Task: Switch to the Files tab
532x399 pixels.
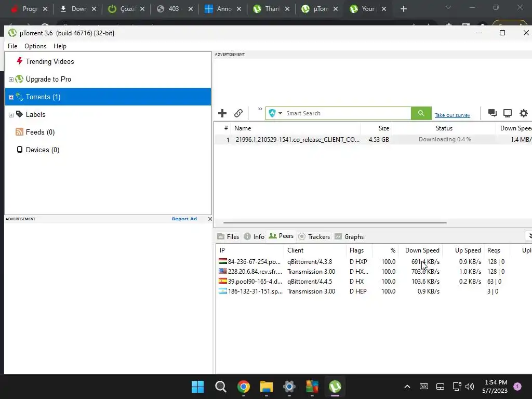Action: click(x=229, y=236)
